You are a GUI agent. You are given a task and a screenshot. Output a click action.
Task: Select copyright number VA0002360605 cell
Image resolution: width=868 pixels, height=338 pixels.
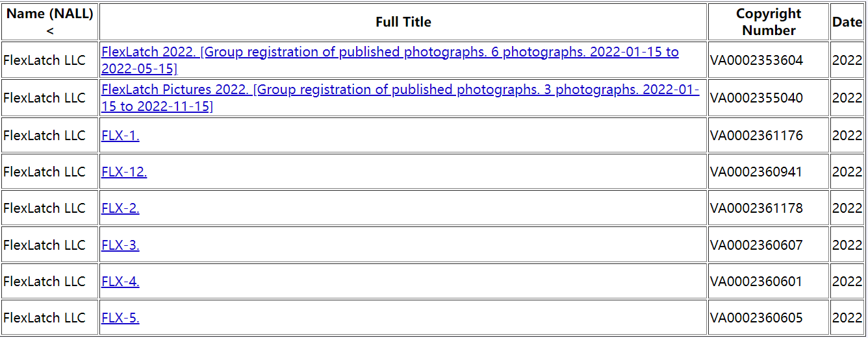(x=769, y=318)
